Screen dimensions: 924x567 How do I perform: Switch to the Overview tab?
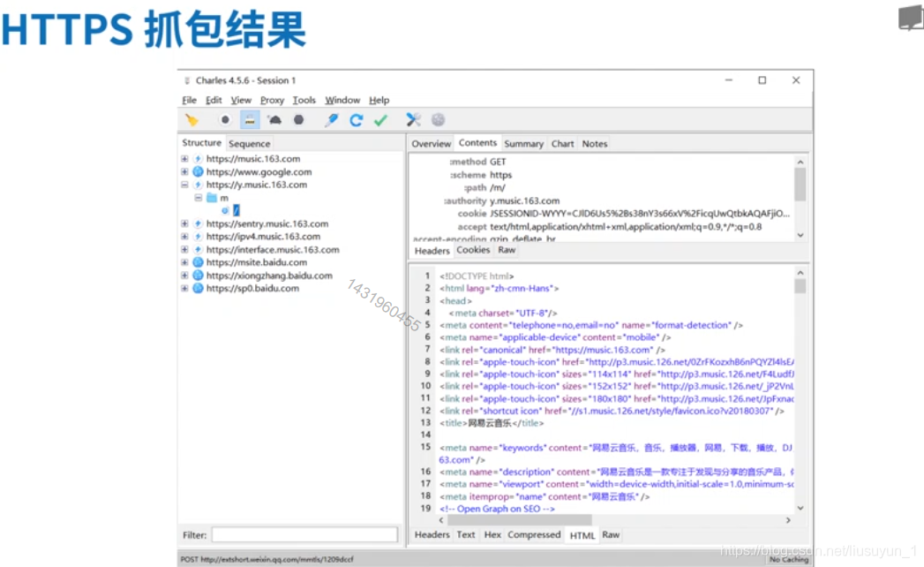pyautogui.click(x=432, y=144)
